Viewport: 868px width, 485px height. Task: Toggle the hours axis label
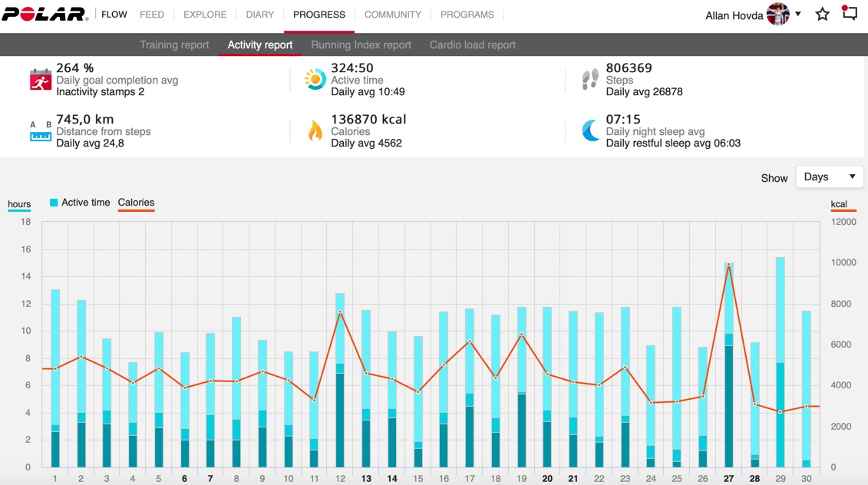coord(18,203)
